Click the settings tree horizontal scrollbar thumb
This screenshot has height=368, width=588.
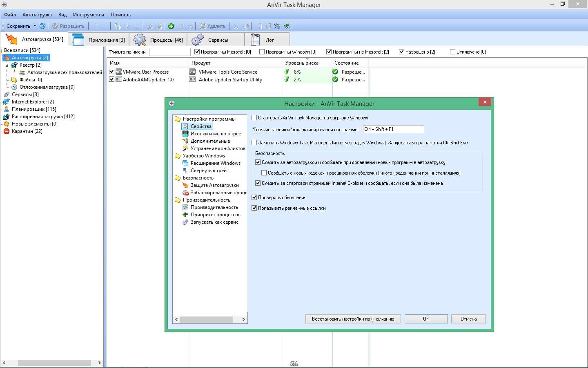click(x=207, y=319)
